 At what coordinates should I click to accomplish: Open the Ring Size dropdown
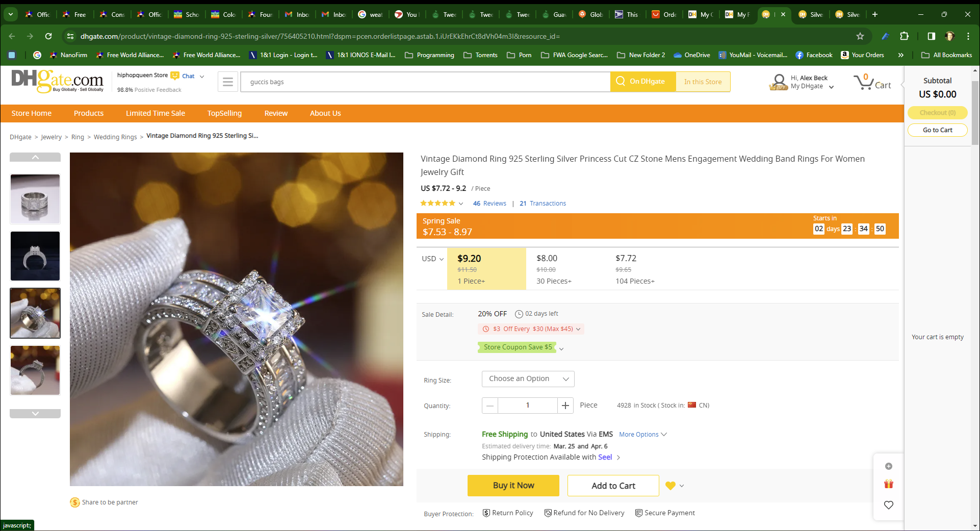click(x=528, y=379)
